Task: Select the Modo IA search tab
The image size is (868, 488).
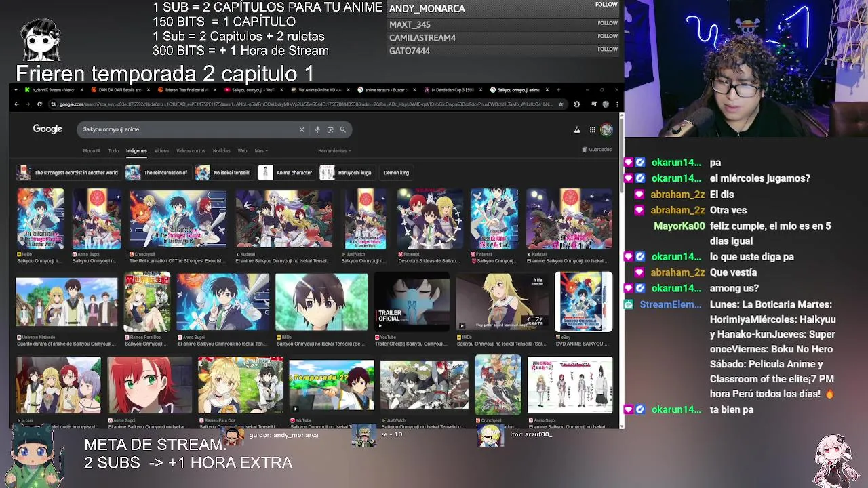Action: (x=92, y=151)
